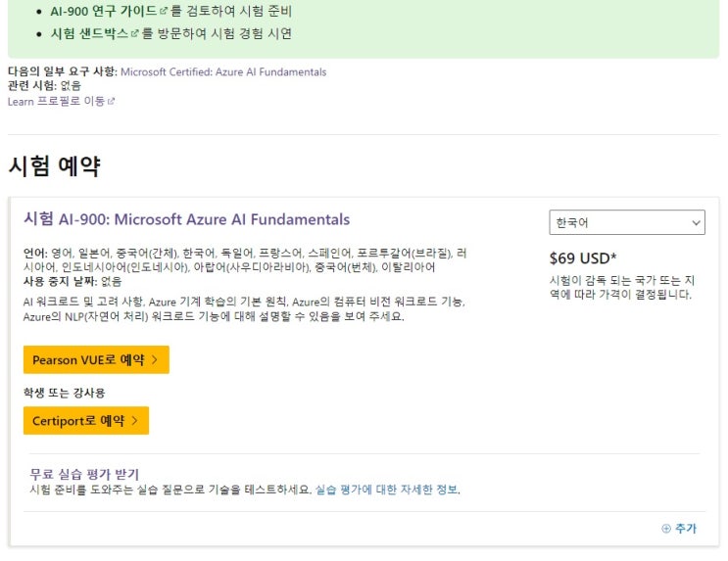The width and height of the screenshot is (728, 561).
Task: Go to Learn 프로필로 이동 link
Action: click(x=56, y=101)
